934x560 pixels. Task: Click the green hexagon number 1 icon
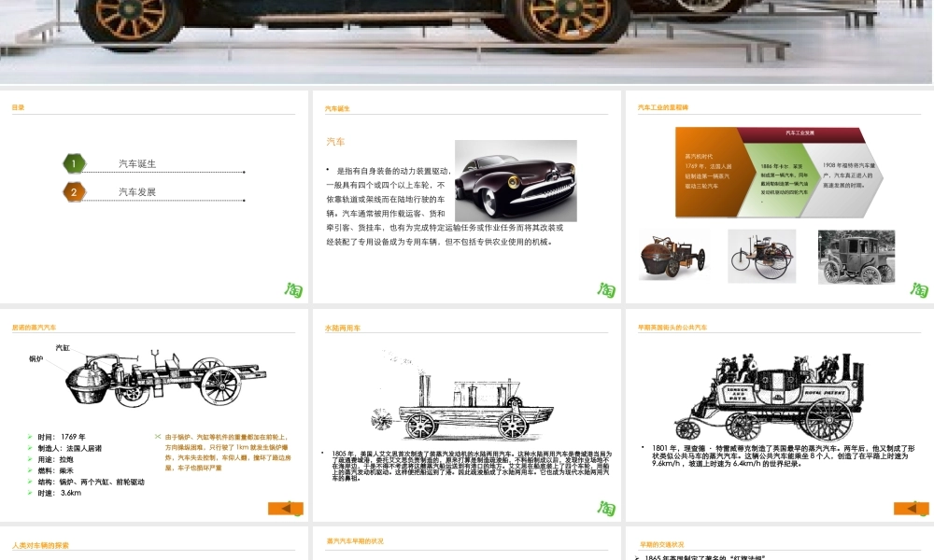[x=74, y=163]
